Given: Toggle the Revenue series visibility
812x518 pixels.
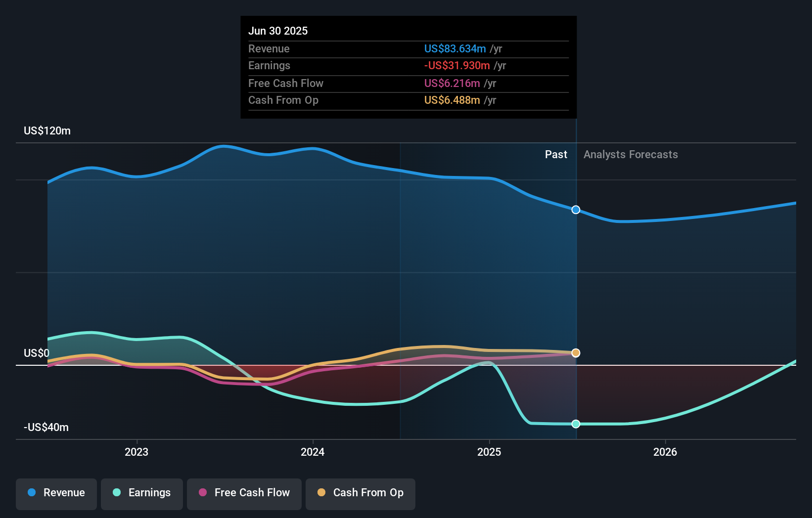Looking at the screenshot, I should pyautogui.click(x=56, y=493).
